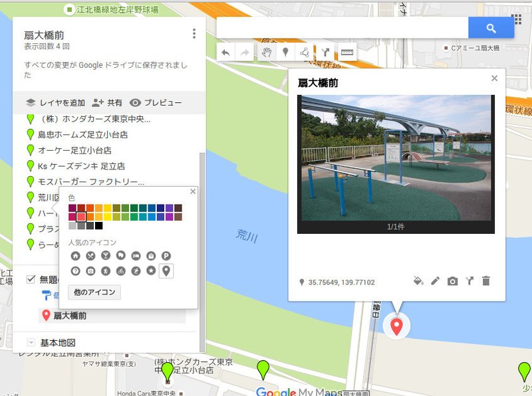532x396 pixels.
Task: Click the 他のアイコン more icons button
Action: click(x=94, y=292)
